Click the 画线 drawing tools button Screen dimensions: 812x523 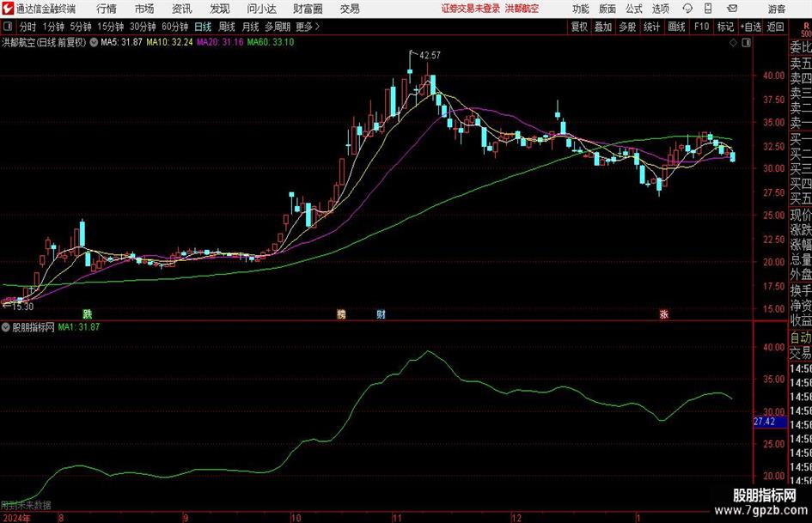[676, 27]
